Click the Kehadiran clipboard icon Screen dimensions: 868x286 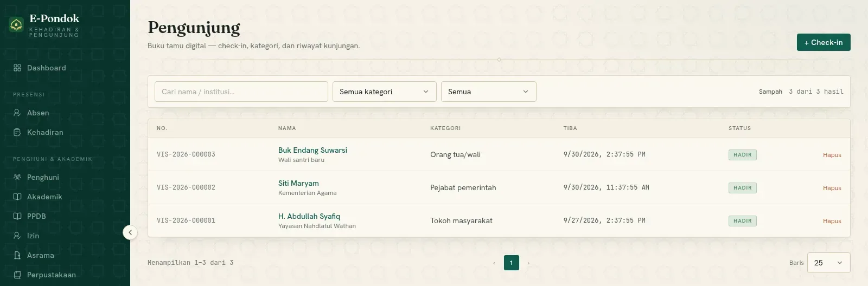pyautogui.click(x=17, y=132)
